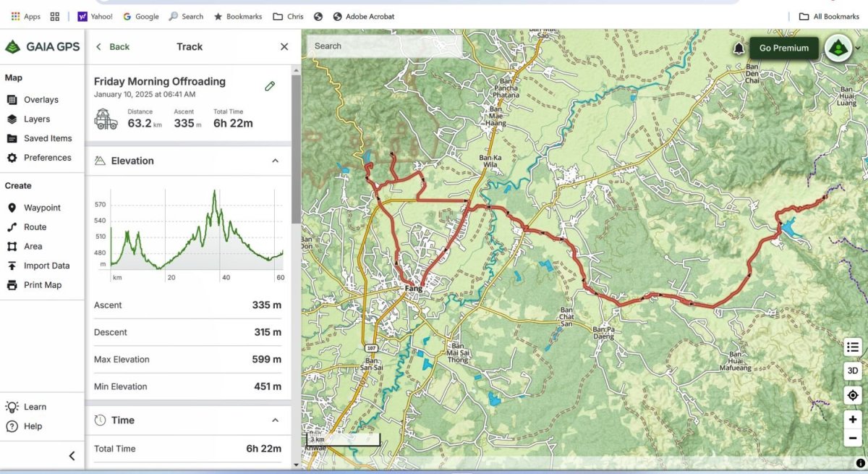Create a new Waypoint

point(42,208)
